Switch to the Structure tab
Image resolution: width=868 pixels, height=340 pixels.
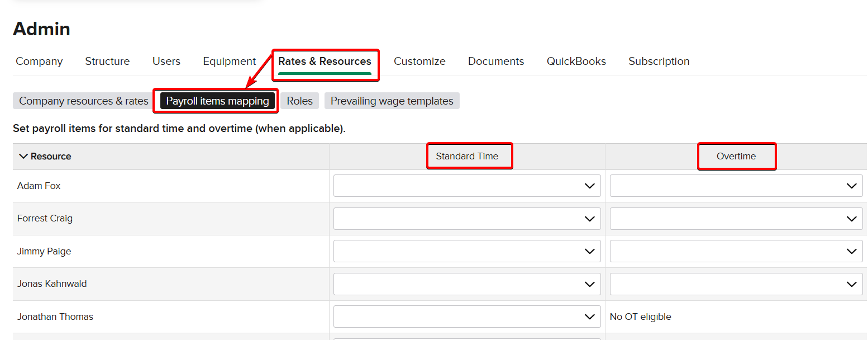tap(107, 62)
